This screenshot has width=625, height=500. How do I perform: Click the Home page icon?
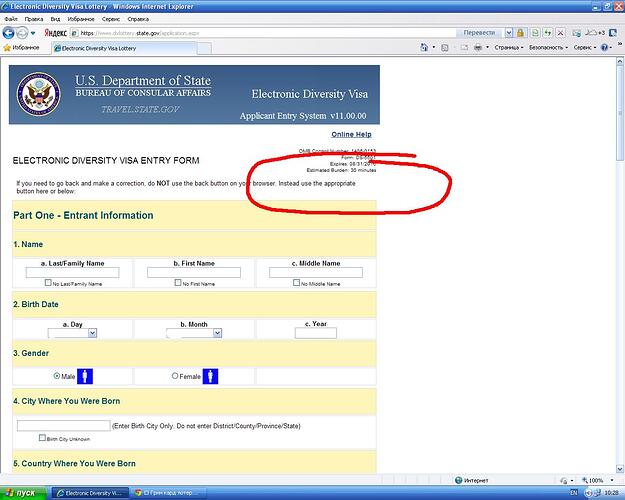424,47
